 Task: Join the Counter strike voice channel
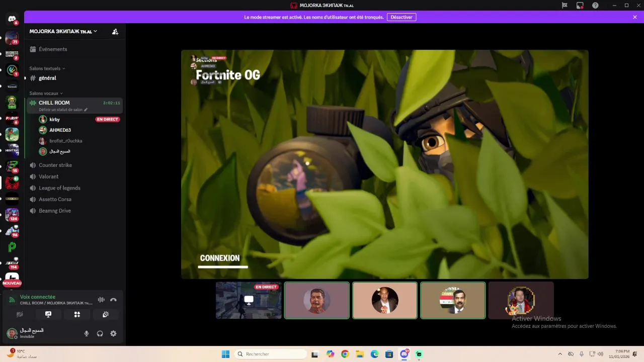pos(74,165)
